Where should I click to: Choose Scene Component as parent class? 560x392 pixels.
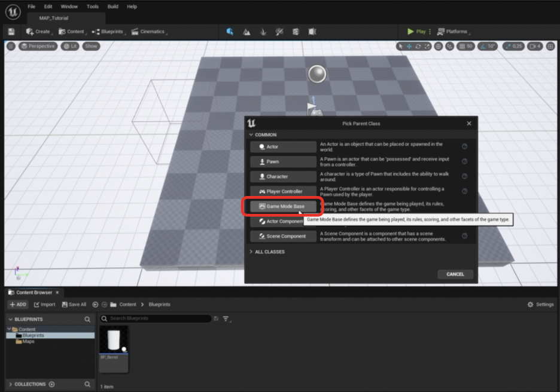point(283,236)
